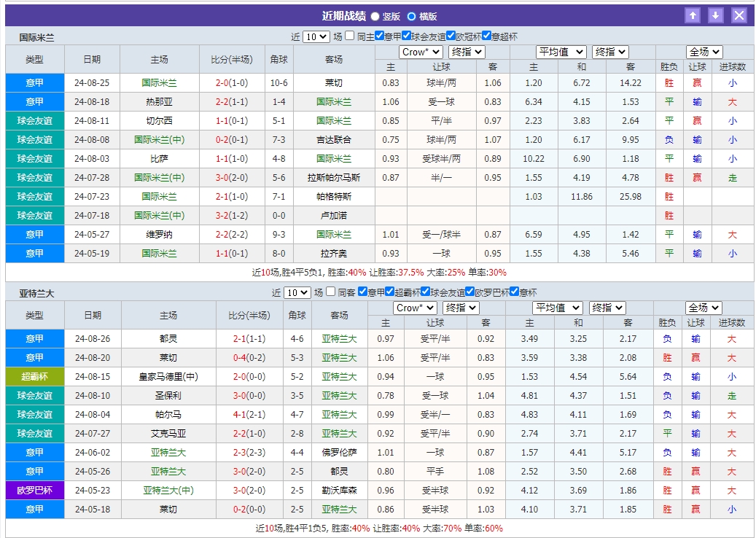
Task: Click the 国际米兰 link in the 24-08-25 row
Action: point(160,83)
